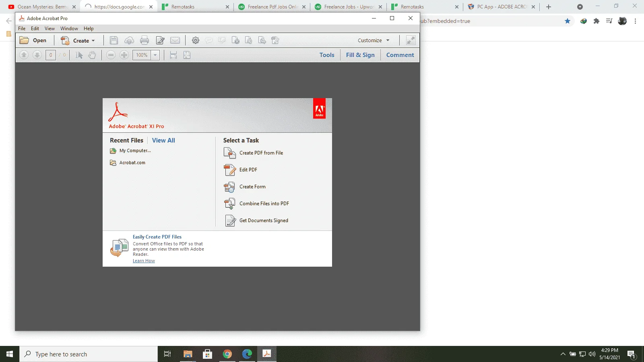644x362 pixels.
Task: Open the Comment pane
Action: (x=400, y=55)
